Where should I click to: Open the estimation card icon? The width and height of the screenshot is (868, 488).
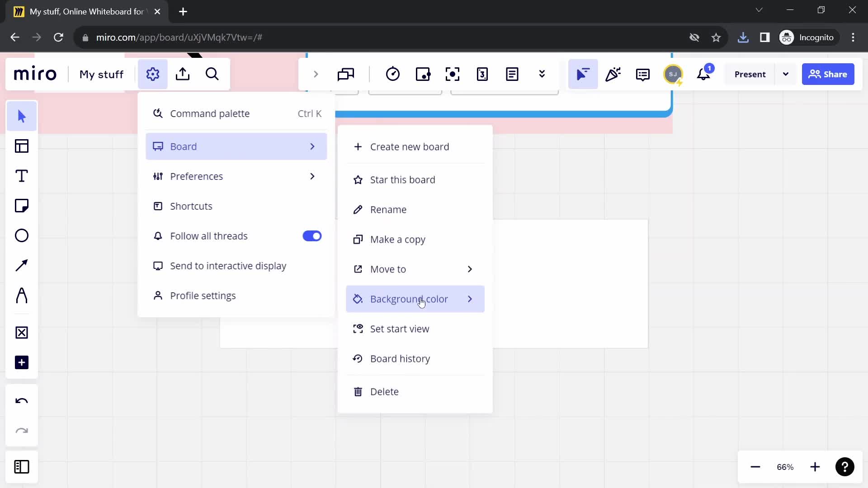pos(482,74)
